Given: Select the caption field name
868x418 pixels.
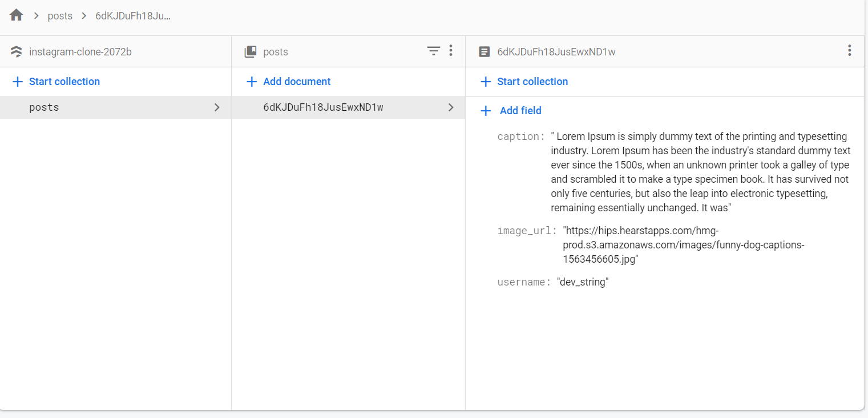Looking at the screenshot, I should pyautogui.click(x=522, y=136).
